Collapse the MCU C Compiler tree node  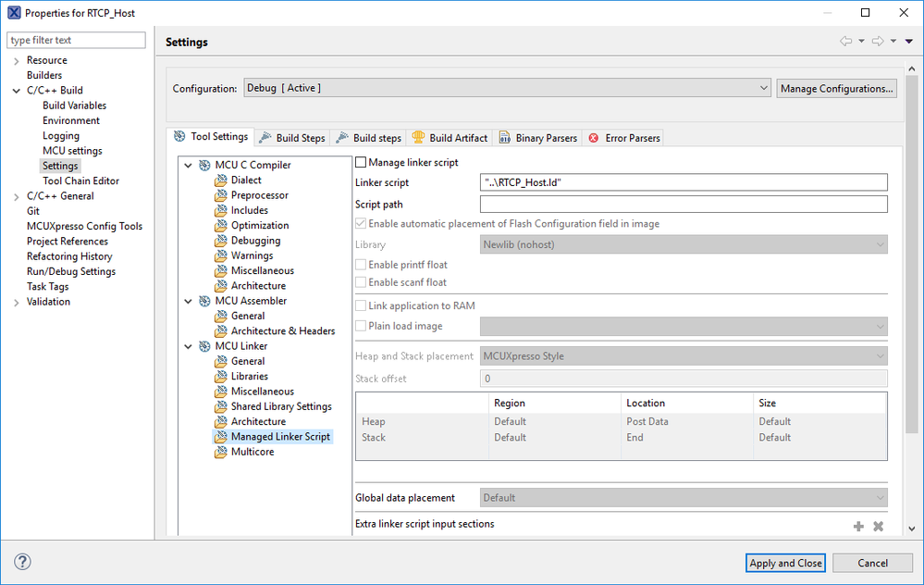189,166
